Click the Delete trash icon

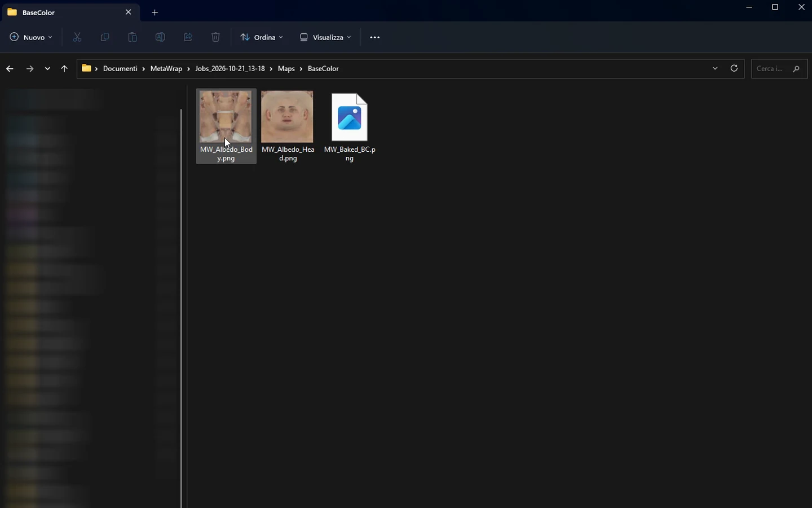[215, 37]
